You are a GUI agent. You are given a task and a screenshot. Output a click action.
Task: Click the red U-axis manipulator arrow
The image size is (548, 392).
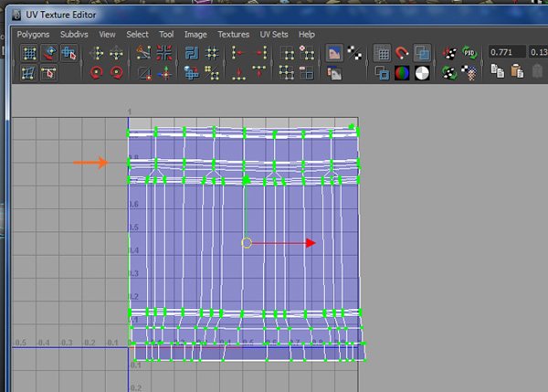pyautogui.click(x=311, y=243)
